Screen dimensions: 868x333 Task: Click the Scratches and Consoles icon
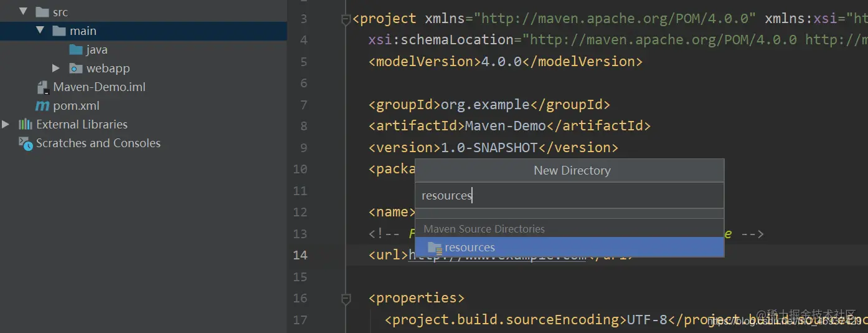point(26,143)
